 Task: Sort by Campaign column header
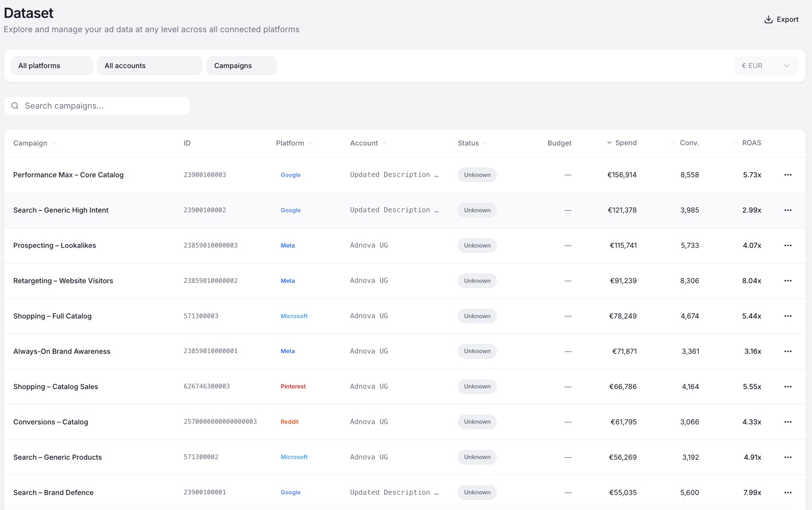click(x=34, y=143)
